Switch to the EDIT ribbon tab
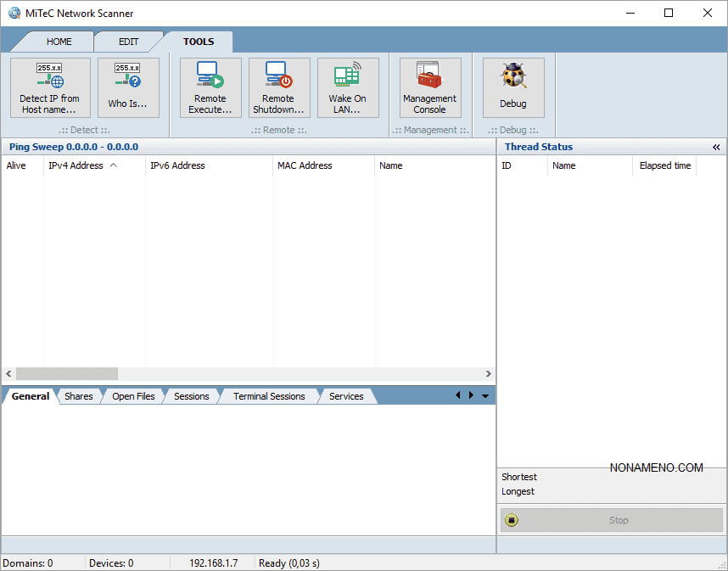Image resolution: width=728 pixels, height=571 pixels. [129, 42]
